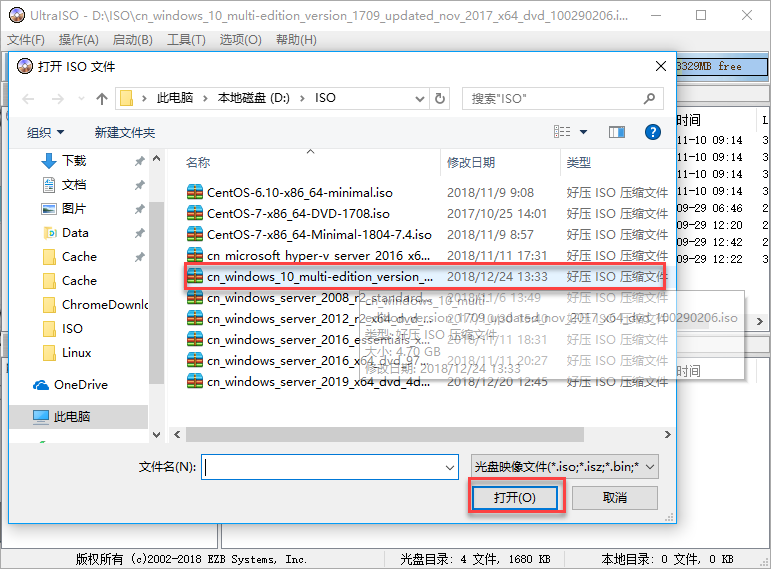Click 新建文件夹 button
This screenshot has height=569, width=771.
[x=125, y=132]
